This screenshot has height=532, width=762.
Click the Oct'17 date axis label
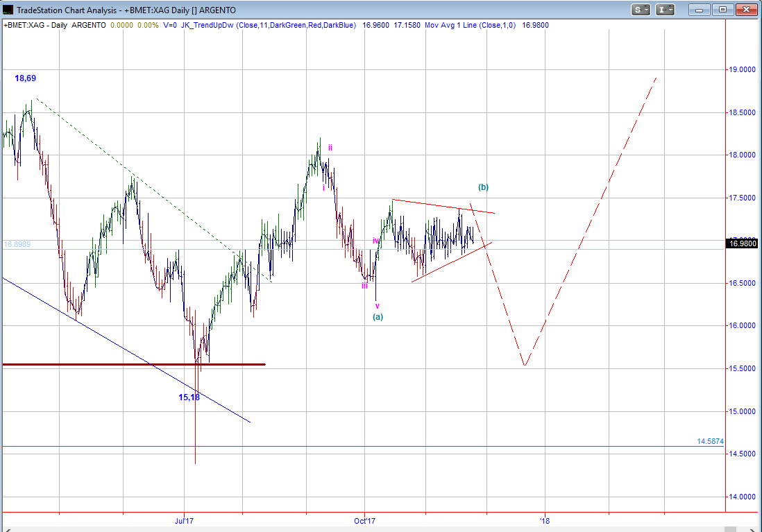coord(364,521)
